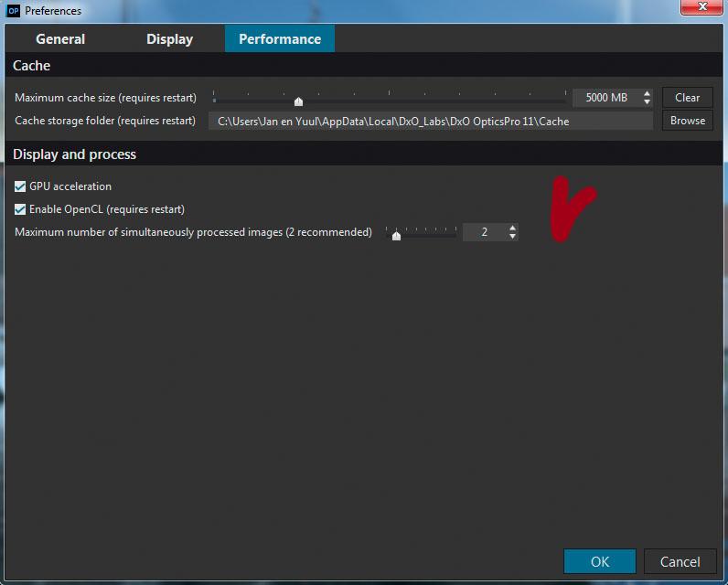
Task: Increase simultaneously processed images count
Action: pyautogui.click(x=512, y=229)
